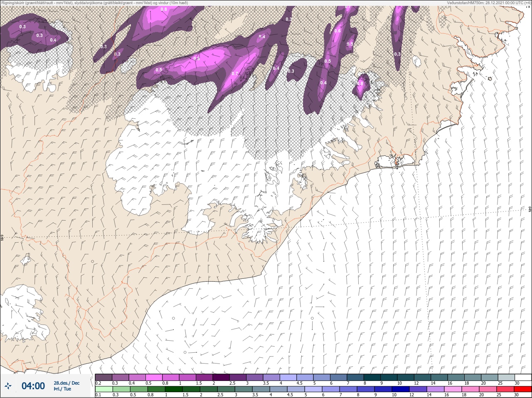Image resolution: width=532 pixels, height=398 pixels.
Task: Pick the bright pink swatch starting at 0.5 in top scale
Action: (154, 377)
